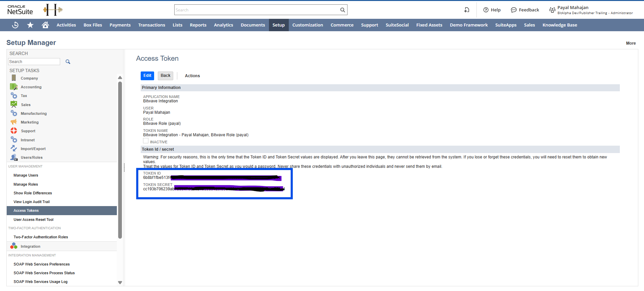This screenshot has width=644, height=291.
Task: Open the role switcher icon beside Payal Mahajan
Action: [552, 10]
